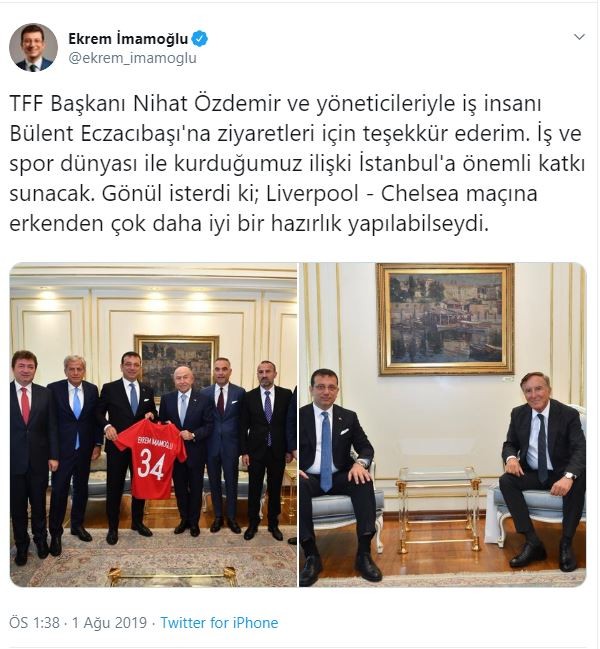Viewport: 600px width, 649px height.
Task: Open the right photo of two seated men
Action: pos(443,425)
